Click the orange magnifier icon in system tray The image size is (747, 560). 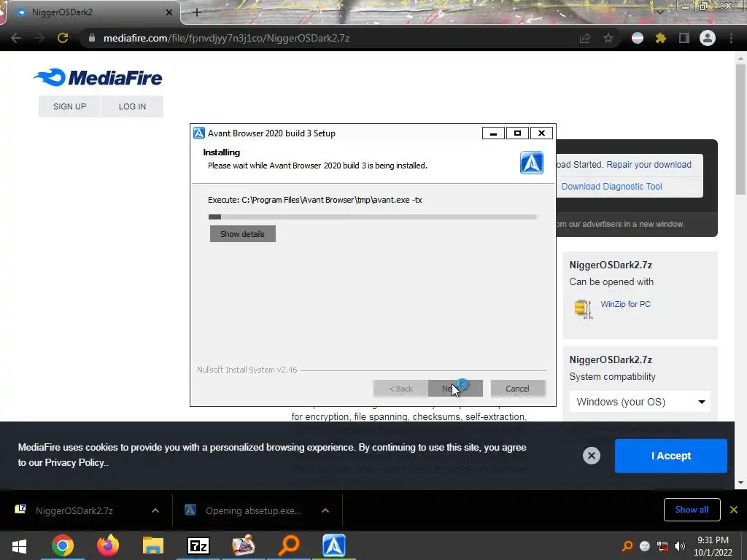[x=627, y=545]
